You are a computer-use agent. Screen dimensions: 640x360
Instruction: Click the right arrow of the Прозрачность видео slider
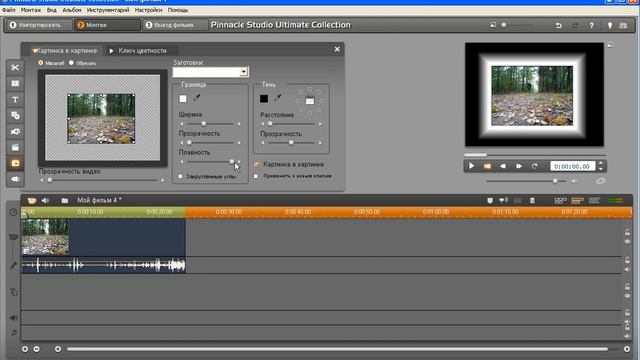coord(162,180)
